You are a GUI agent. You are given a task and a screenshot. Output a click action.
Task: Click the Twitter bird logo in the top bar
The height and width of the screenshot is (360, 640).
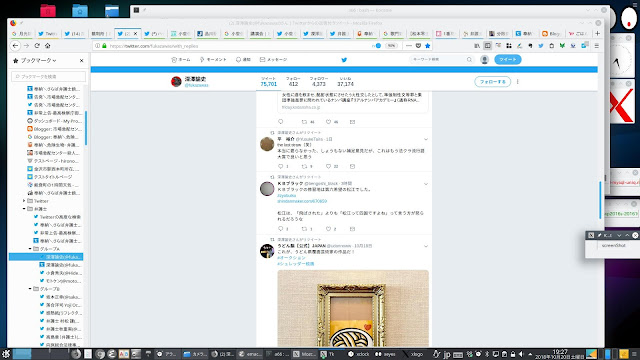pyautogui.click(x=344, y=60)
